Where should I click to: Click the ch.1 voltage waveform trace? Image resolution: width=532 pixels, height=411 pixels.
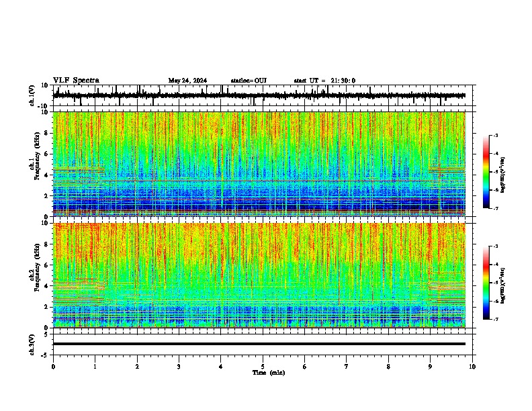click(x=259, y=95)
